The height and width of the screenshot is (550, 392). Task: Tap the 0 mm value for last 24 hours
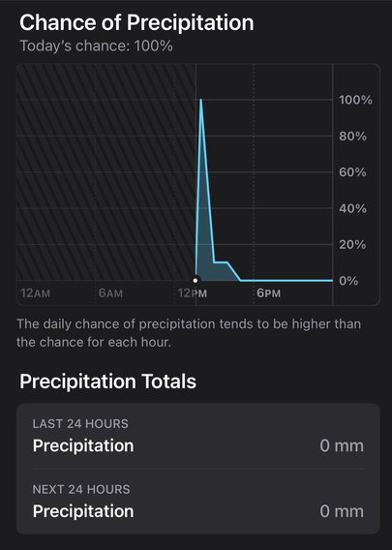click(342, 445)
